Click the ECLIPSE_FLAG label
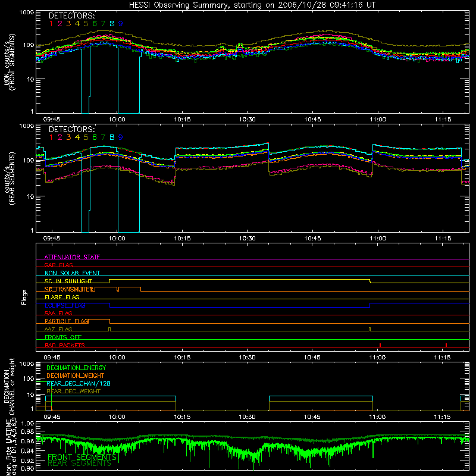The image size is (476, 476). (65, 305)
